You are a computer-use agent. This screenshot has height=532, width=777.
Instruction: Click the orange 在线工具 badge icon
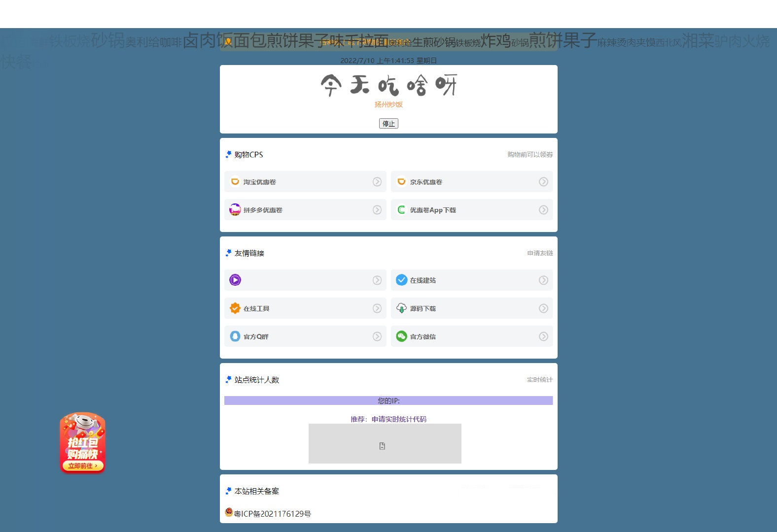(235, 308)
